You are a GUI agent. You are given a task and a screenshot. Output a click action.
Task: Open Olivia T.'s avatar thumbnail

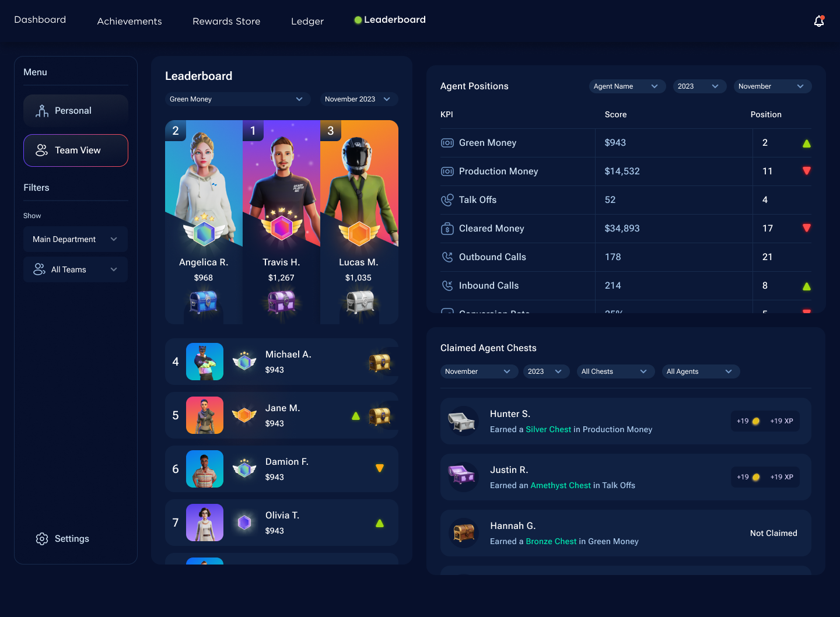205,523
